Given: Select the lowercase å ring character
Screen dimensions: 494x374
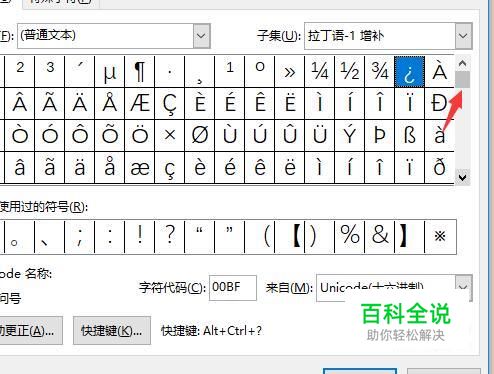Looking at the screenshot, I should coord(110,167).
